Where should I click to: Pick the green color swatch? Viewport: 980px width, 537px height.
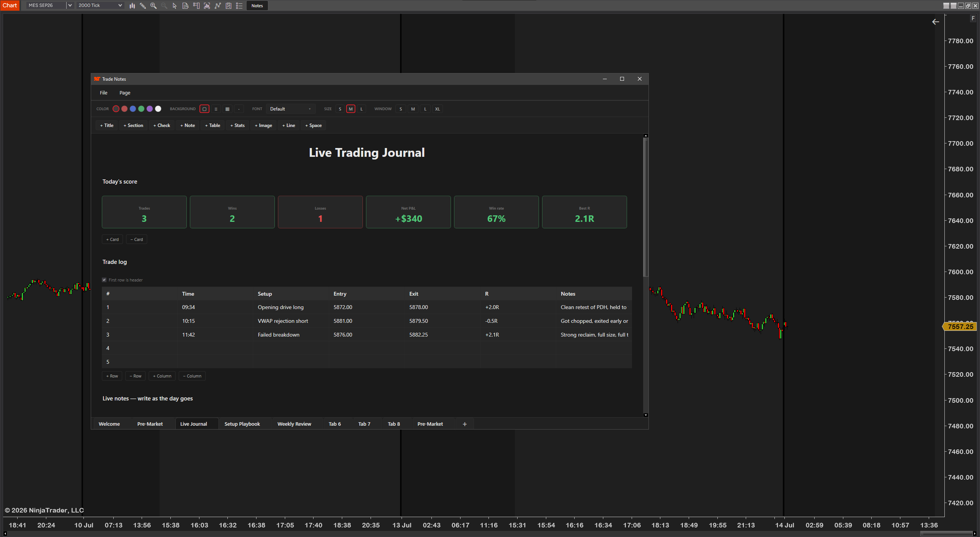(141, 109)
